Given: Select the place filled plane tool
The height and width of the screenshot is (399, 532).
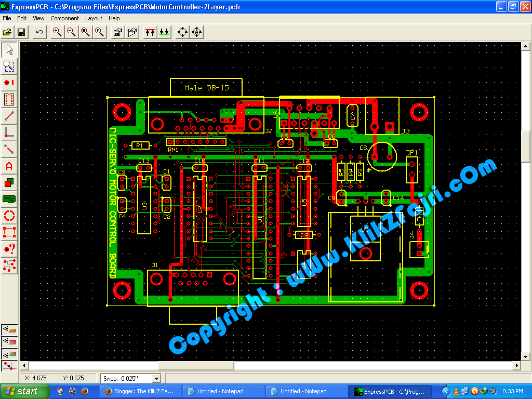Looking at the screenshot, I should coord(9,199).
